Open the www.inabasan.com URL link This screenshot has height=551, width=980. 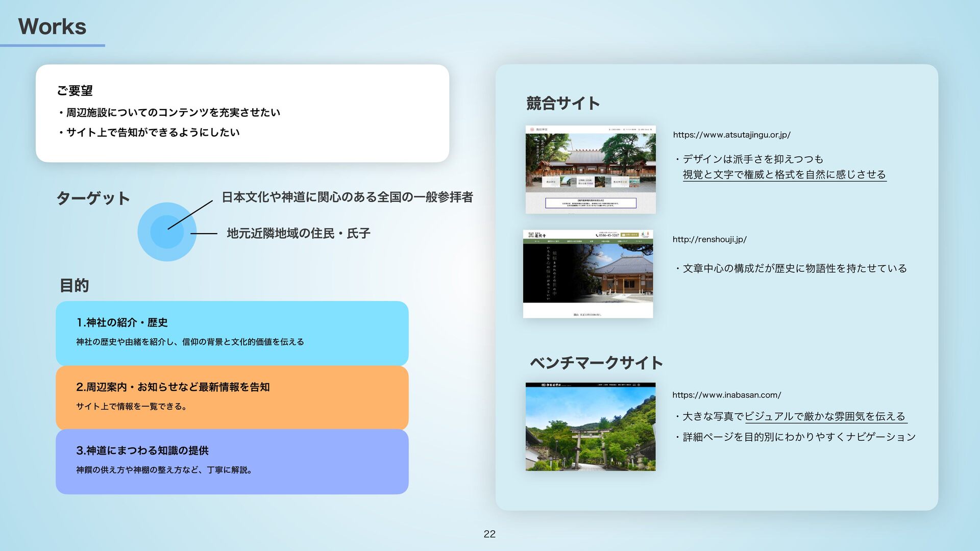point(726,395)
